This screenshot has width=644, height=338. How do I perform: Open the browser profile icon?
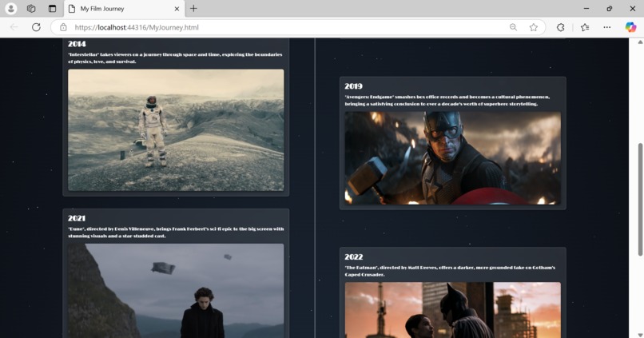[10, 8]
